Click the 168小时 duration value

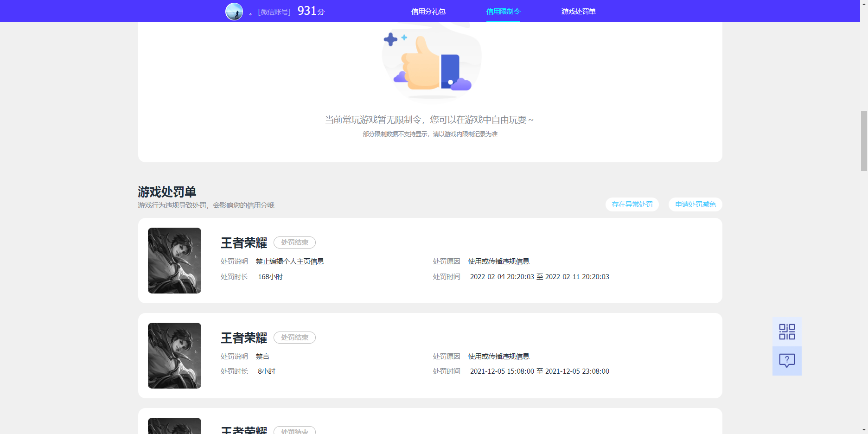pos(270,277)
